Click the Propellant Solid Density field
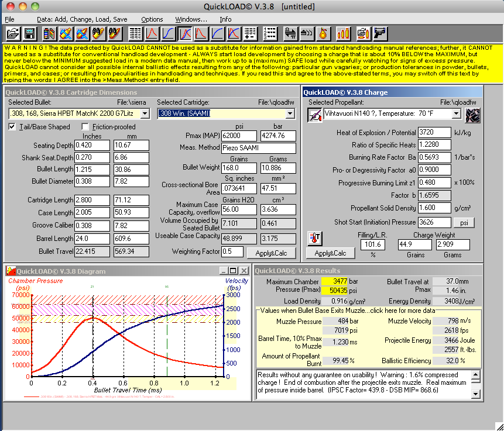Viewport: 504px width, 431px height. pyautogui.click(x=434, y=208)
